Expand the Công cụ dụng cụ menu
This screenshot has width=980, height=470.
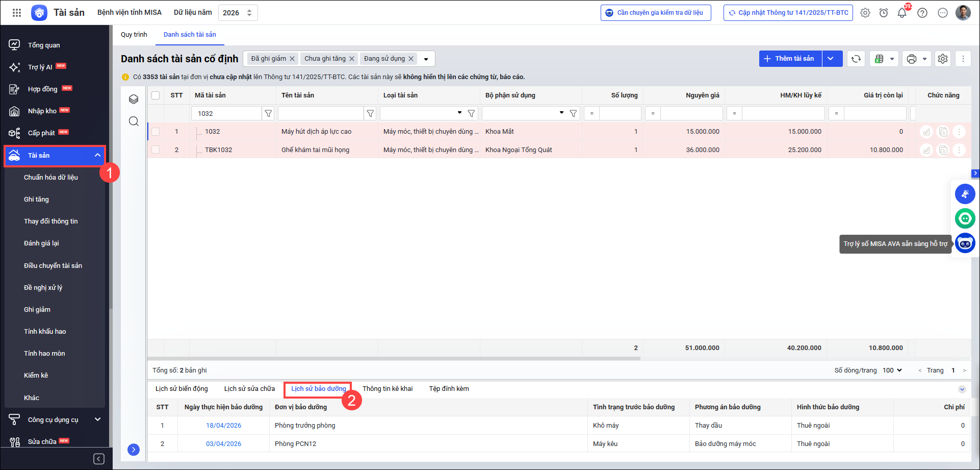click(x=97, y=419)
